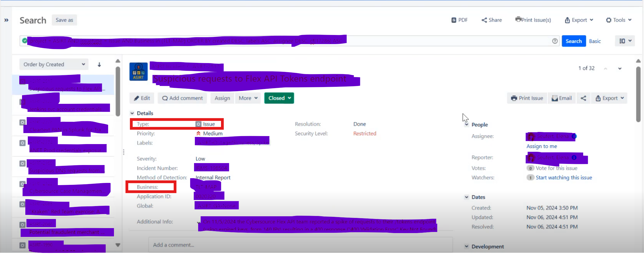This screenshot has width=644, height=254.
Task: Click Print Issue(s) in top toolbar
Action: [533, 20]
